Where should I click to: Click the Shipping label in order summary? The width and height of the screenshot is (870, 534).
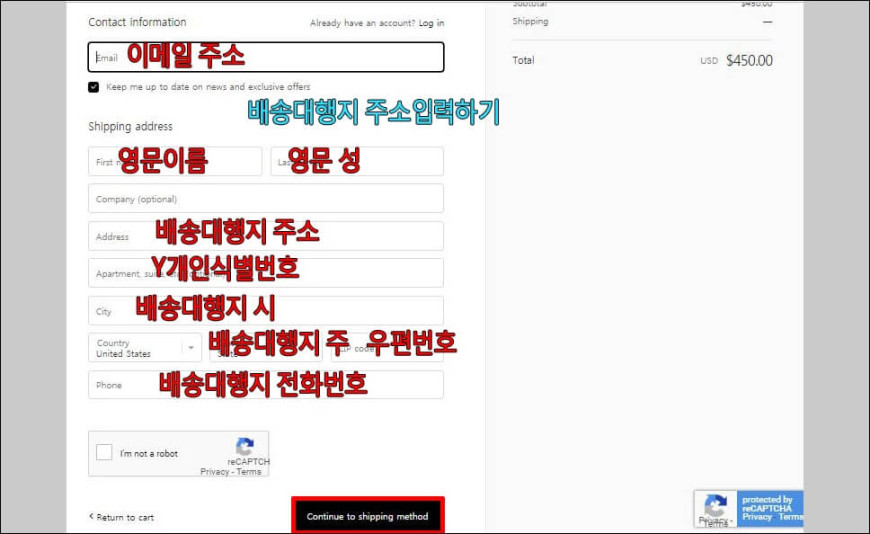pyautogui.click(x=530, y=21)
